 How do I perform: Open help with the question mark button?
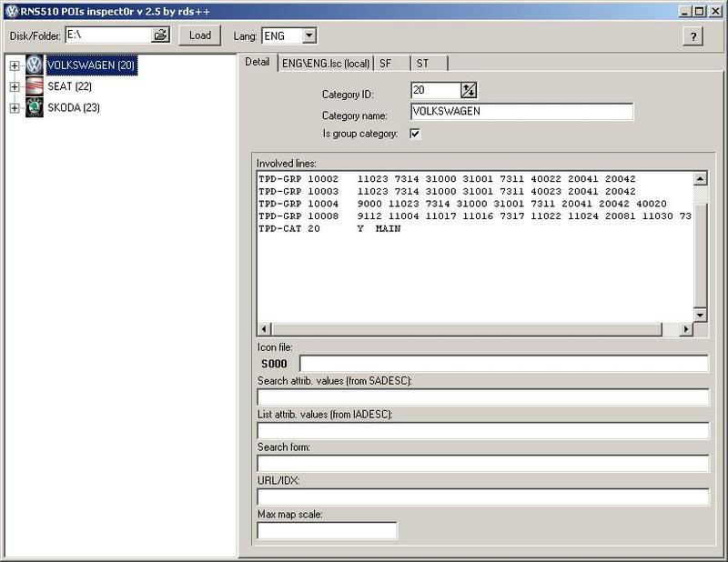(693, 36)
